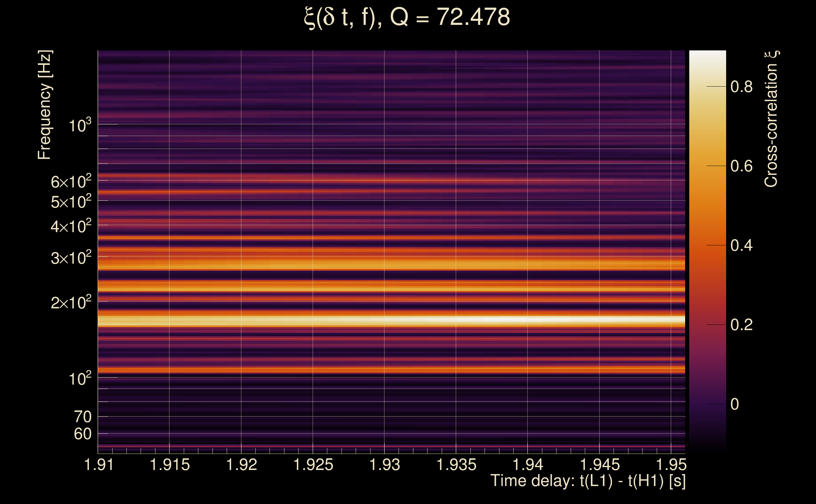This screenshot has height=504, width=816.
Task: Click the 60 Hz frequency tick label
Action: 82,434
